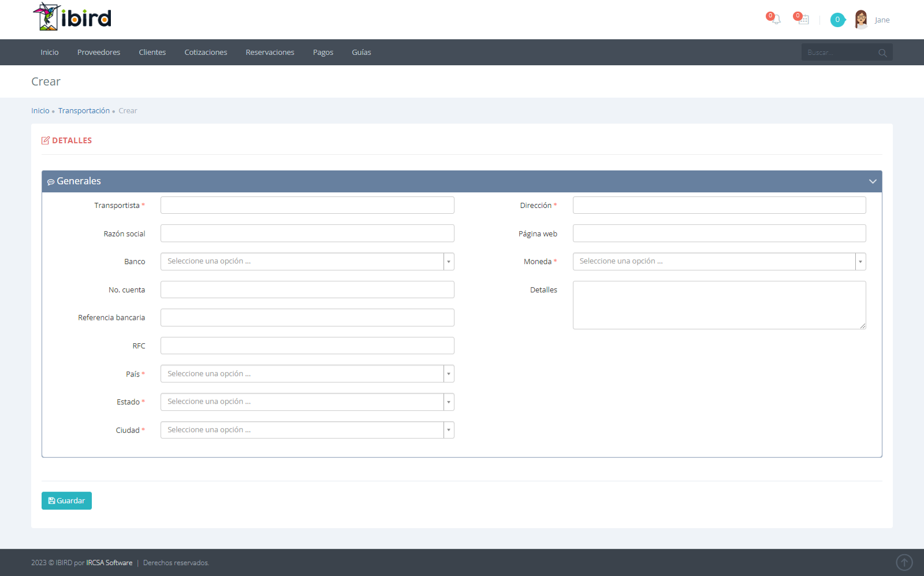
Task: Click the scroll-to-top arrow icon
Action: coord(904,562)
